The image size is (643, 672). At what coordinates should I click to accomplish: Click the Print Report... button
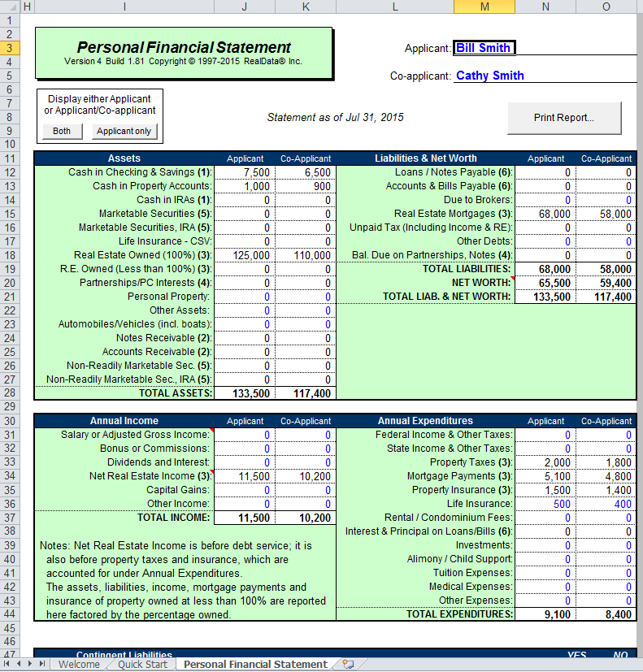click(564, 118)
